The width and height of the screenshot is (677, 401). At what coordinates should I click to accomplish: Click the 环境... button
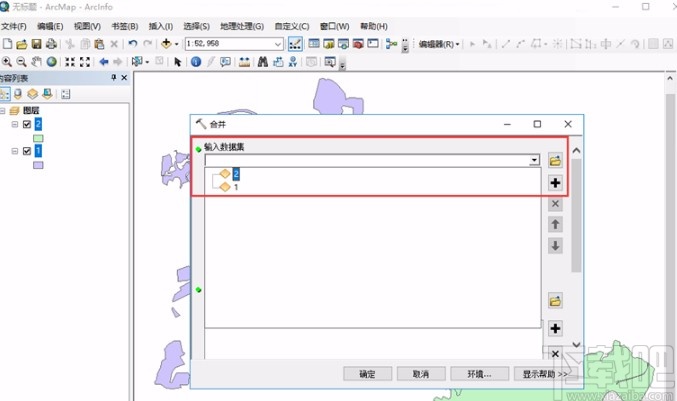[479, 374]
